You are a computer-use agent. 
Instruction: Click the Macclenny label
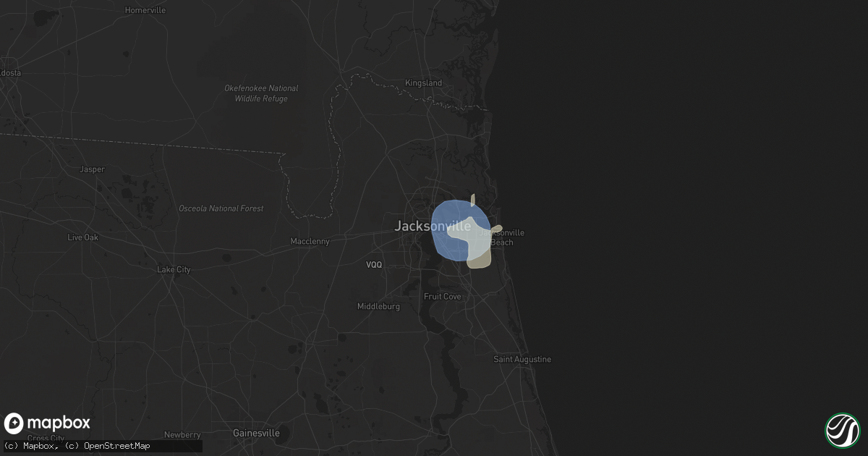[x=310, y=241]
